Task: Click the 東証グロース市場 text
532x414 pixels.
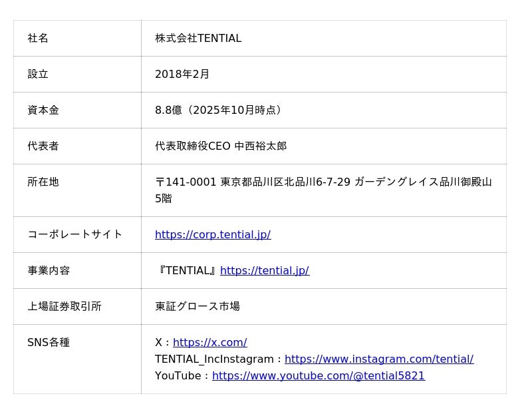Action: 198,306
